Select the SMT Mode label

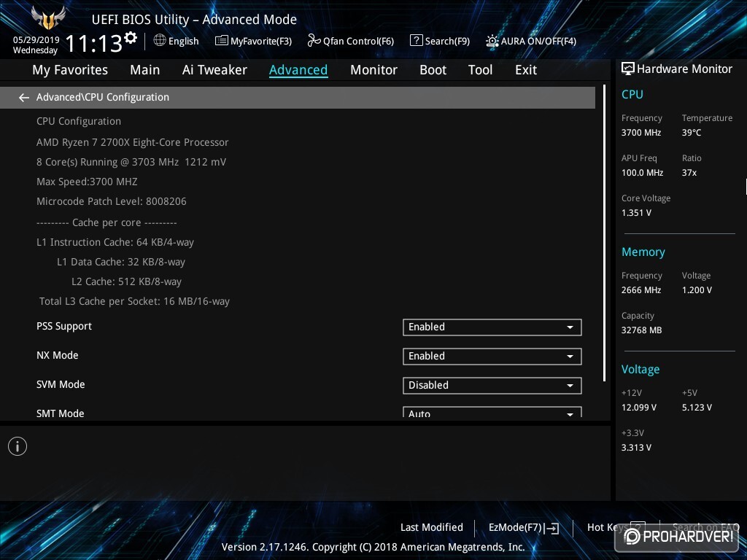coord(61,413)
